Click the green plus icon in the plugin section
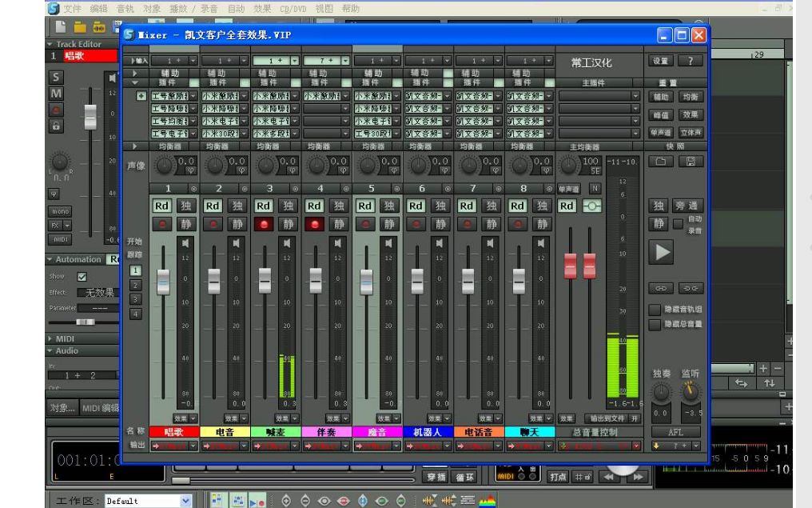 pyautogui.click(x=141, y=96)
